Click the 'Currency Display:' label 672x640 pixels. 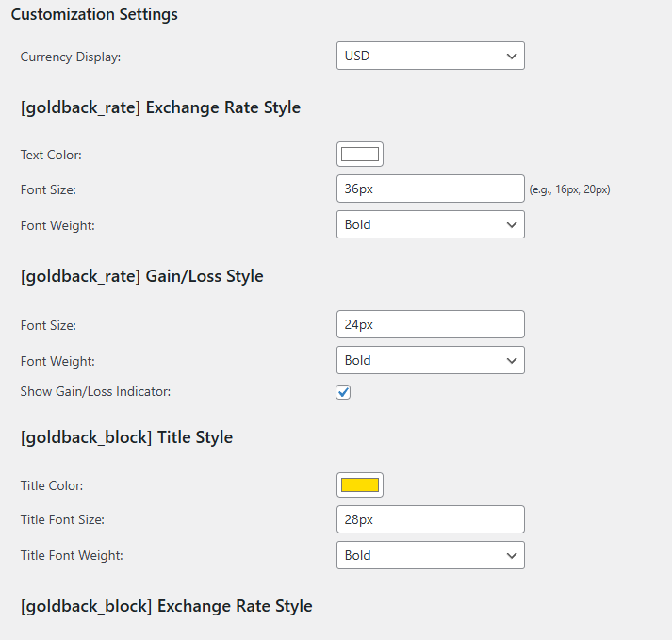tap(71, 57)
